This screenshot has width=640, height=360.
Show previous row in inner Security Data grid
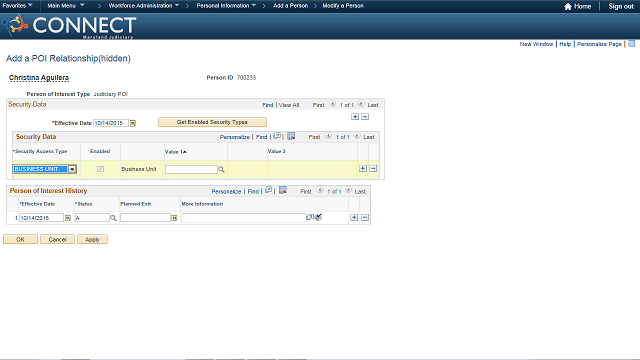(328, 136)
